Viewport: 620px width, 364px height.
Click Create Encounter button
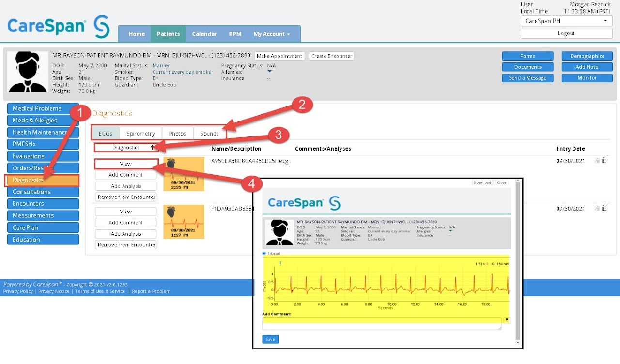[x=331, y=56]
